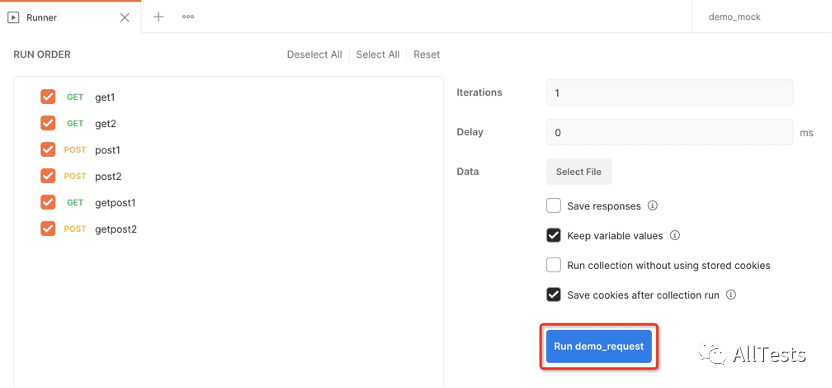Select the post2 request name
The width and height of the screenshot is (832, 388).
[108, 176]
